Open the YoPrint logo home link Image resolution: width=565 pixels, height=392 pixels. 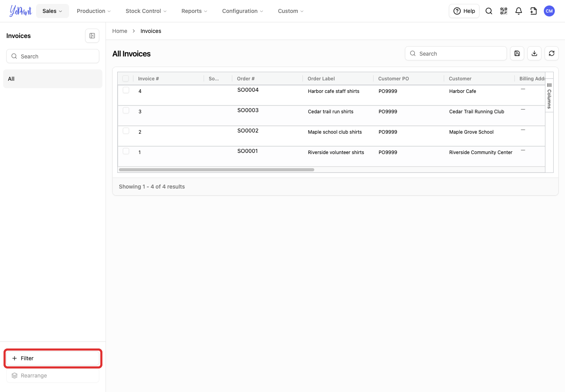pos(20,11)
